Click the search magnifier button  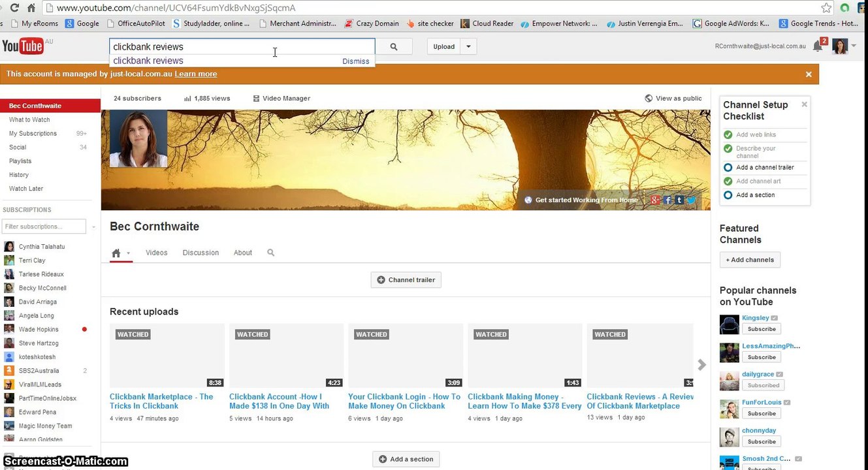(394, 46)
